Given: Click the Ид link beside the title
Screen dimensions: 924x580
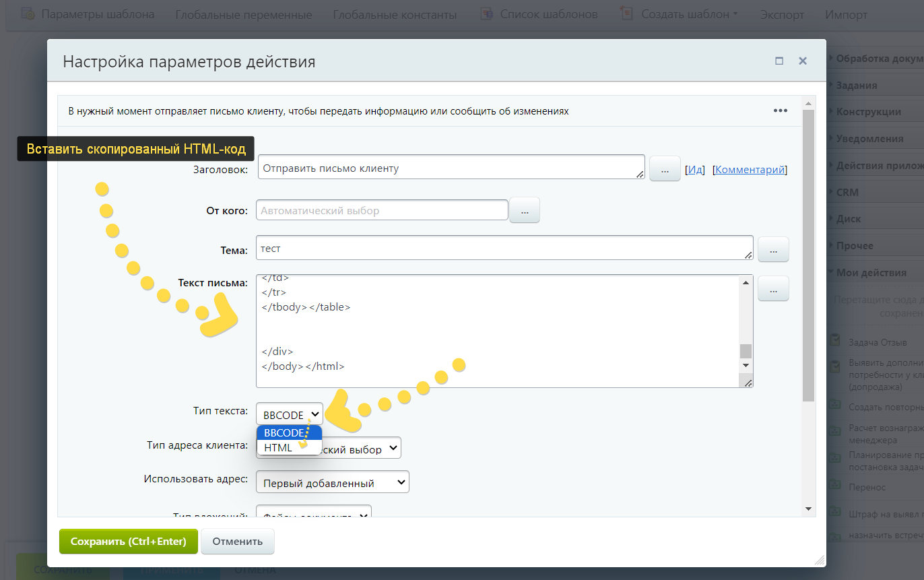Looking at the screenshot, I should point(694,170).
